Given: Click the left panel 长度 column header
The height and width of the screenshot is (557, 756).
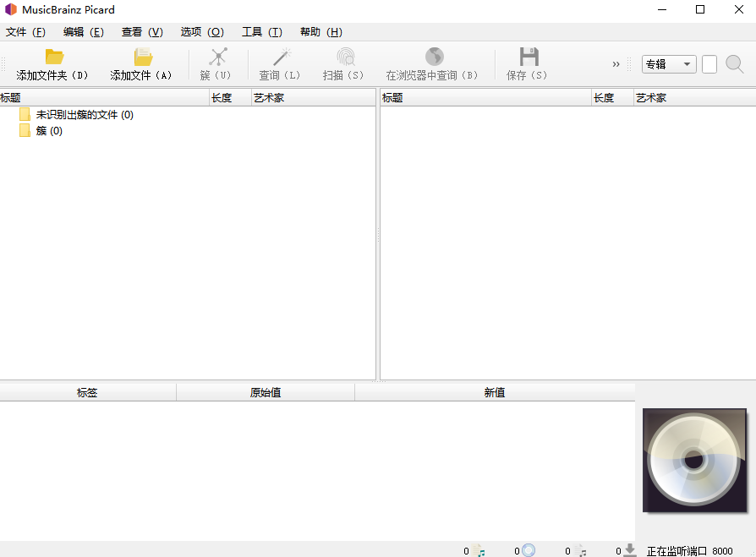Looking at the screenshot, I should tap(231, 98).
